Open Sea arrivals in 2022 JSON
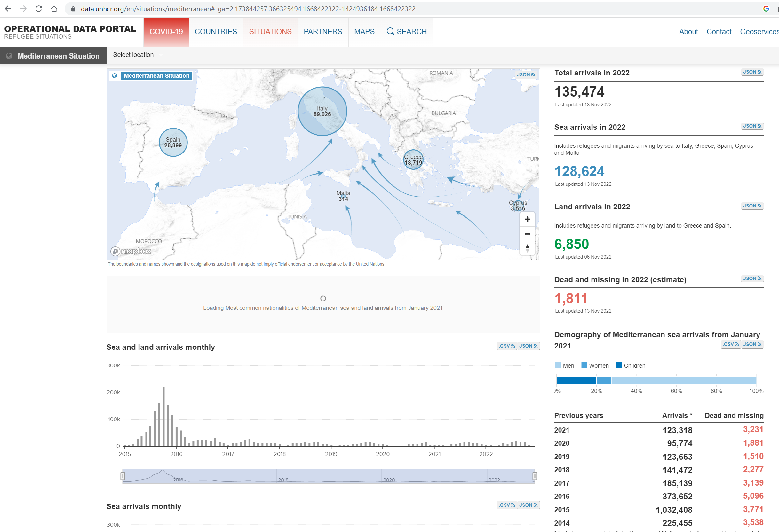Screen dimensions: 779x532 [x=752, y=126]
